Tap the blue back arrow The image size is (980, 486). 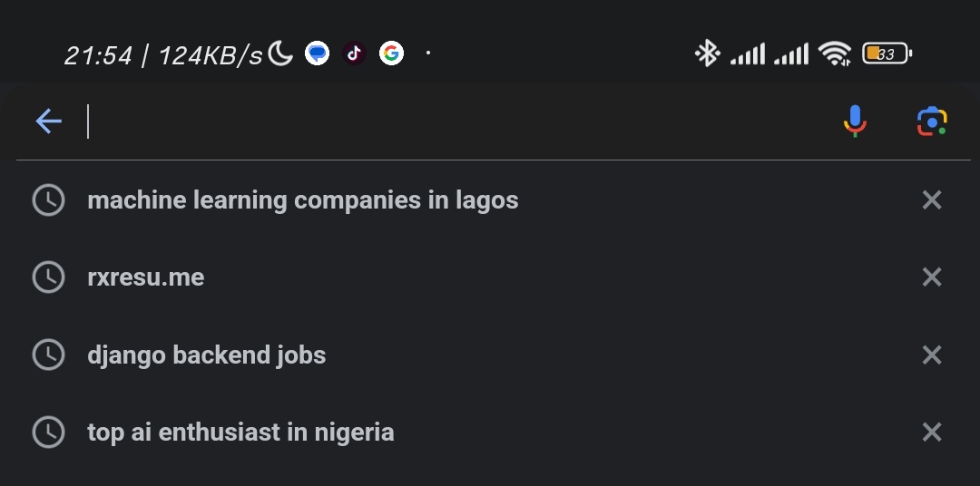point(49,121)
